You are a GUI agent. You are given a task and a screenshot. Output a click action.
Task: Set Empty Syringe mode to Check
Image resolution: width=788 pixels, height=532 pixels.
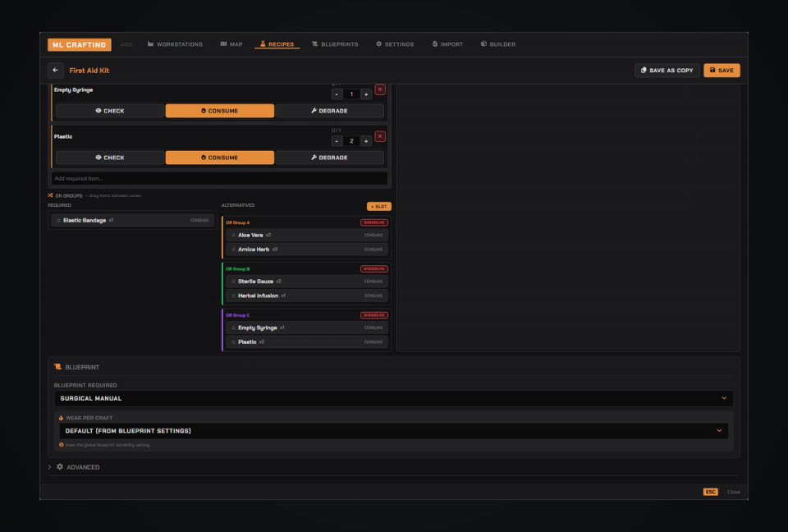click(x=110, y=111)
